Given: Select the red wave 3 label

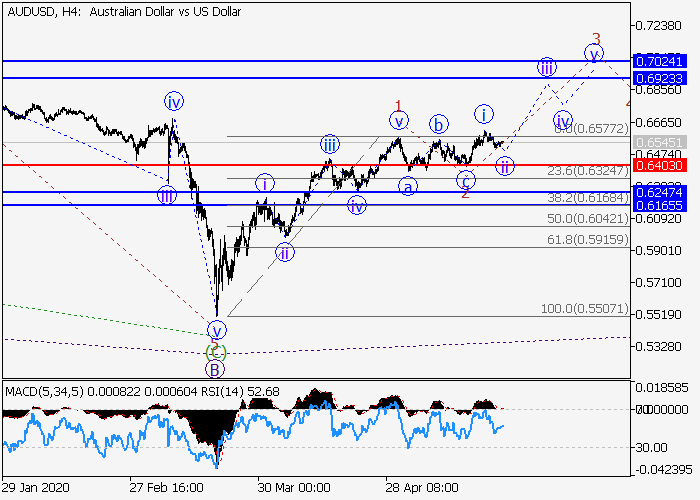Looking at the screenshot, I should 596,39.
